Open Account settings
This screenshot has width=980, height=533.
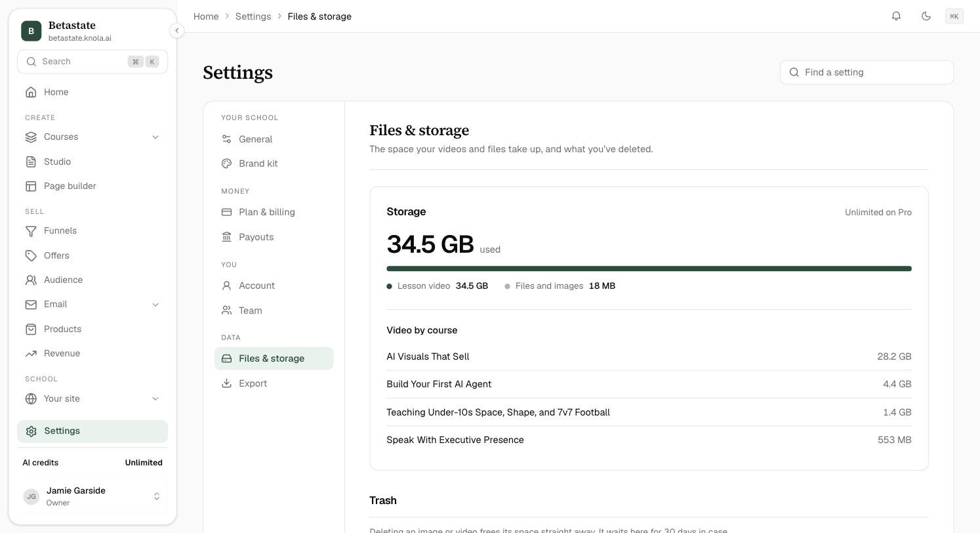pyautogui.click(x=274, y=286)
